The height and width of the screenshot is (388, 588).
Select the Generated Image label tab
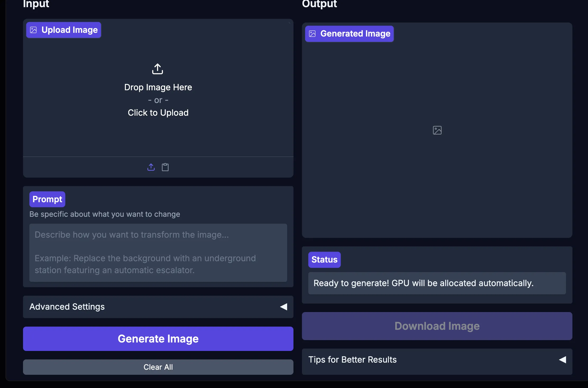(355, 34)
